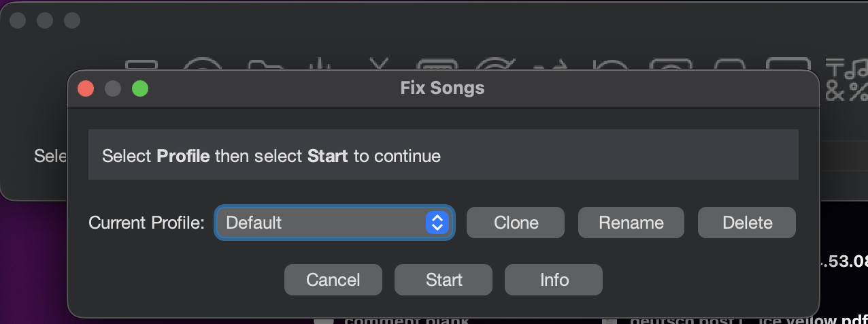Click the middle grey window button of main window
868x324 pixels.
45,20
